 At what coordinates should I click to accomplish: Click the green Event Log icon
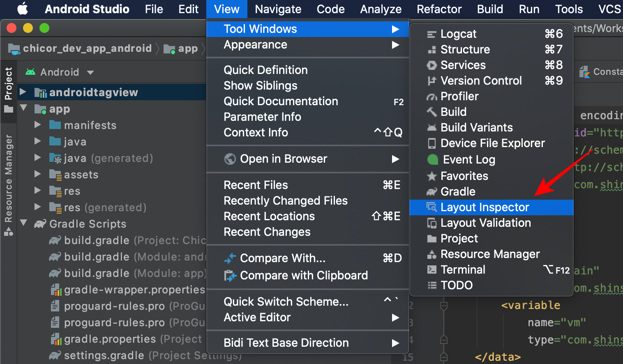click(432, 159)
